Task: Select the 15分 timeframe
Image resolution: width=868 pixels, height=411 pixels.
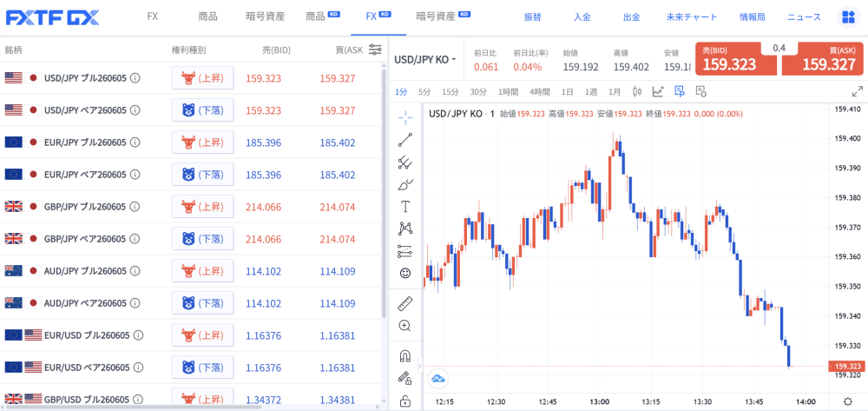Action: point(450,92)
